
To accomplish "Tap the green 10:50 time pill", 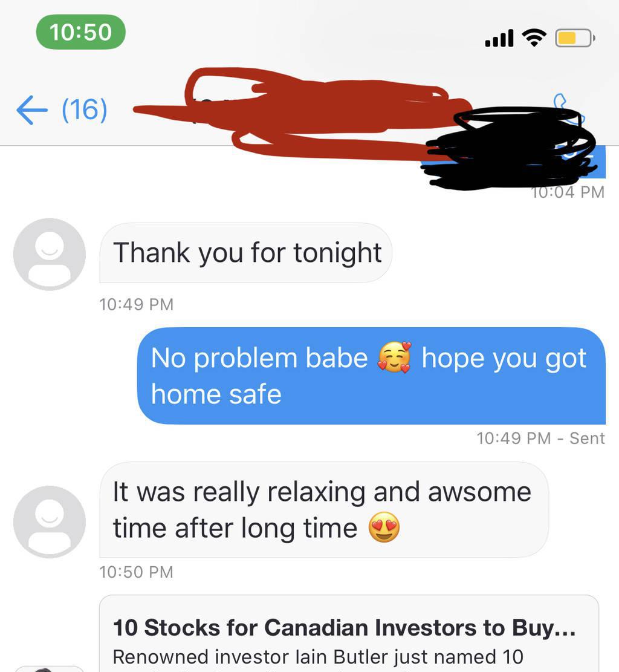I will click(x=80, y=32).
